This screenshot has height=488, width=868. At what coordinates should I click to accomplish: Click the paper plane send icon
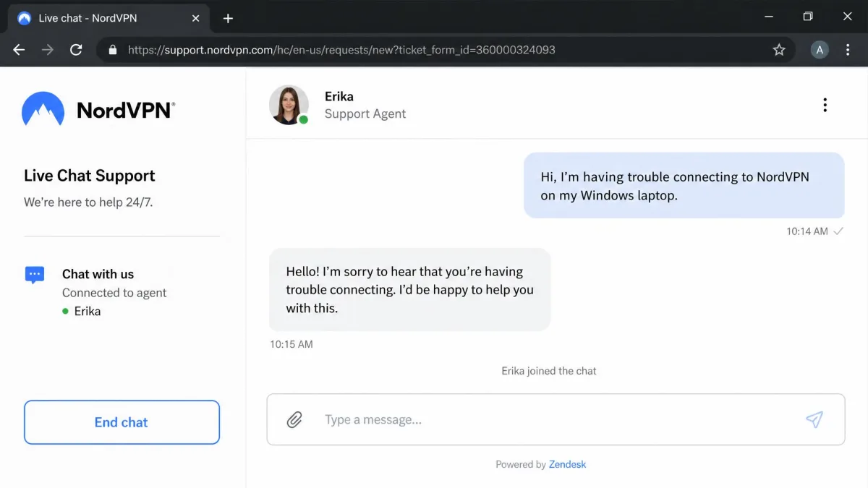tap(814, 419)
